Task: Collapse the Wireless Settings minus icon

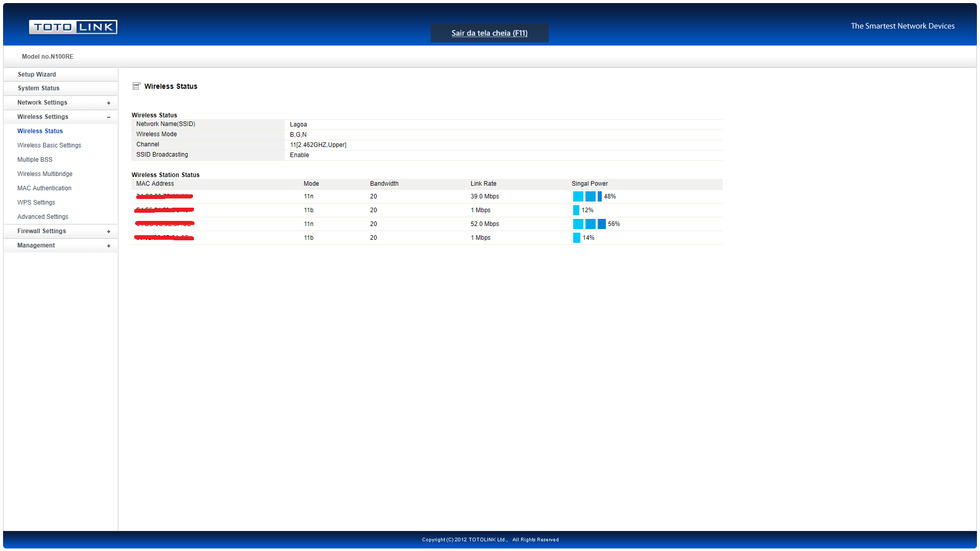Action: [x=109, y=117]
